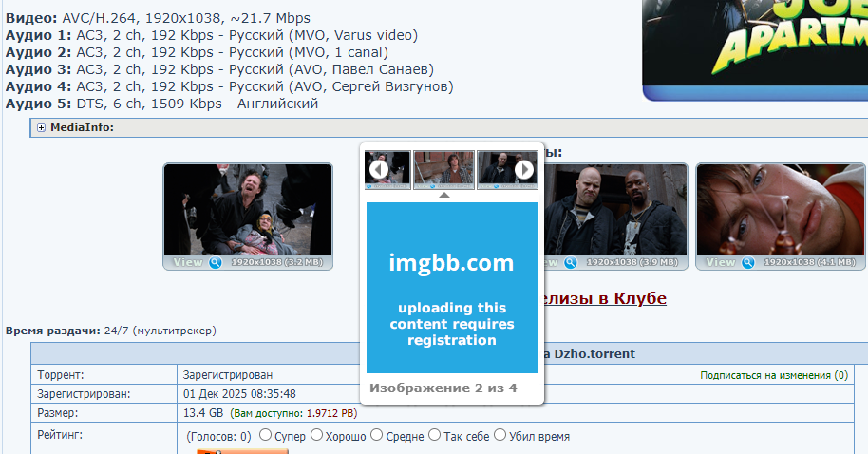Screen dimensions: 868x454
Task: Click the 1920x1038 (3.9 MB) size label
Action: tap(632, 262)
